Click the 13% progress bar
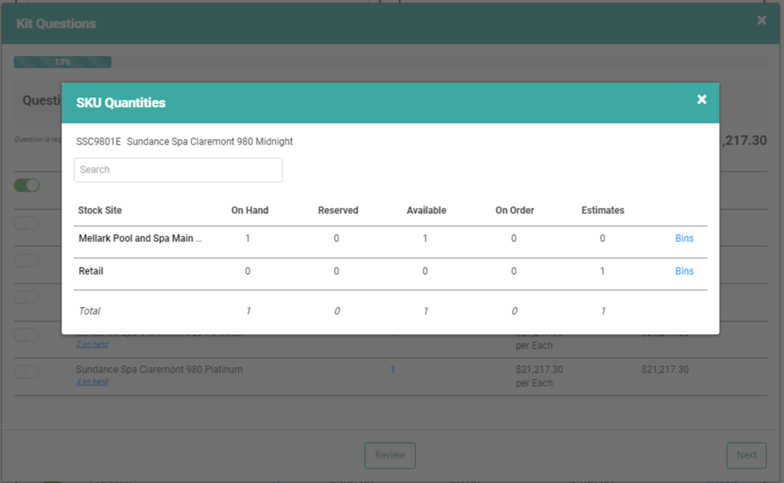Screen dimensions: 784x483 pyautogui.click(x=62, y=62)
